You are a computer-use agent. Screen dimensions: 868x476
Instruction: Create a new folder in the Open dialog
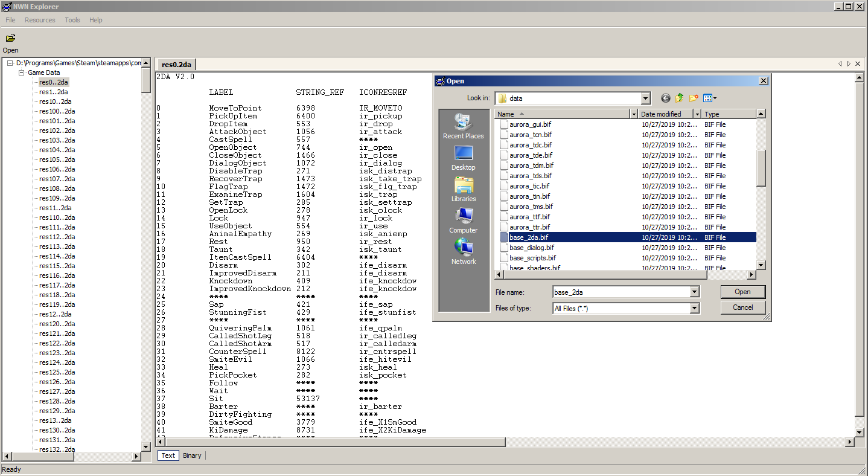pos(694,98)
